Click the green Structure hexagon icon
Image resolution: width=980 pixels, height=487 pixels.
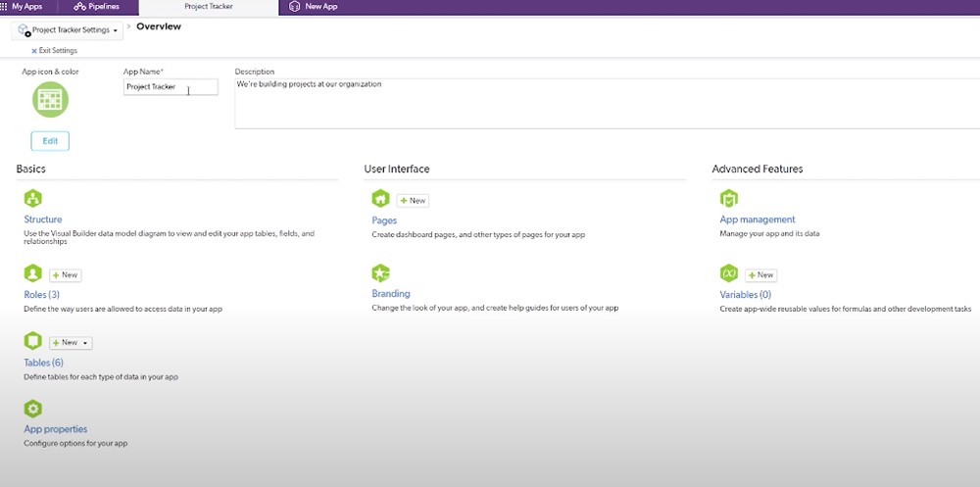32,199
